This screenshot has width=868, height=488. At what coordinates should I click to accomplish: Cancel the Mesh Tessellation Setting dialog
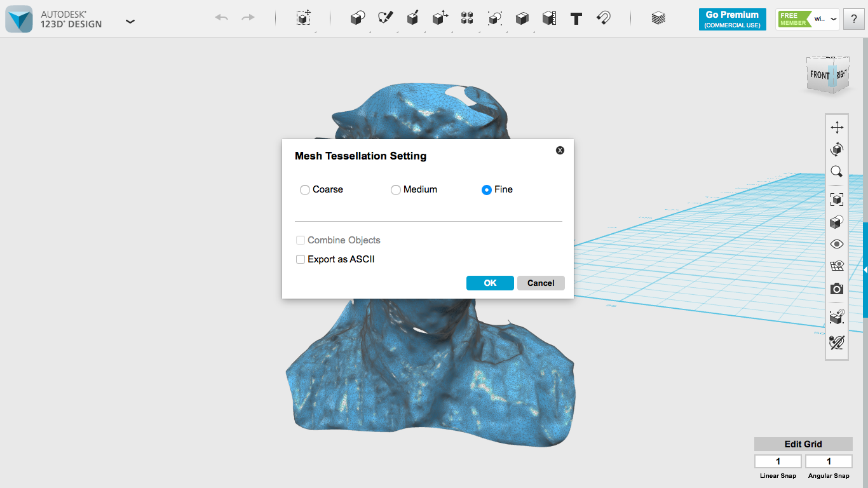541,283
